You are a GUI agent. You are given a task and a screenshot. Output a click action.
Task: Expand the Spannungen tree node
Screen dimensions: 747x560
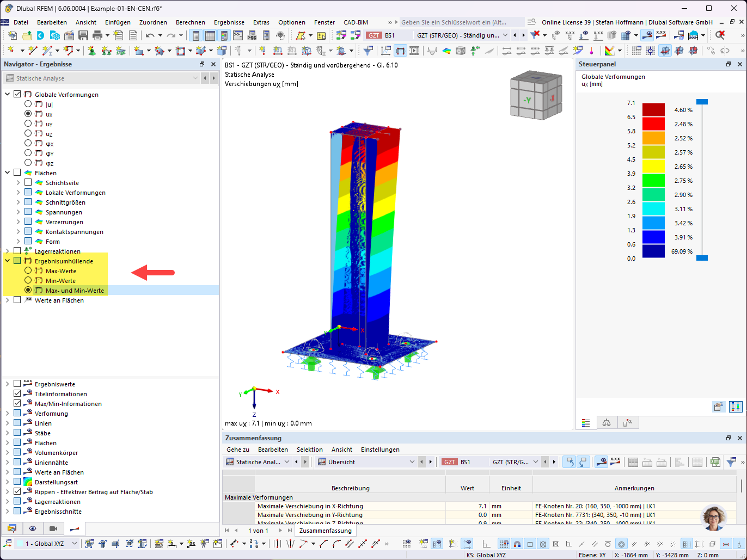tap(19, 212)
